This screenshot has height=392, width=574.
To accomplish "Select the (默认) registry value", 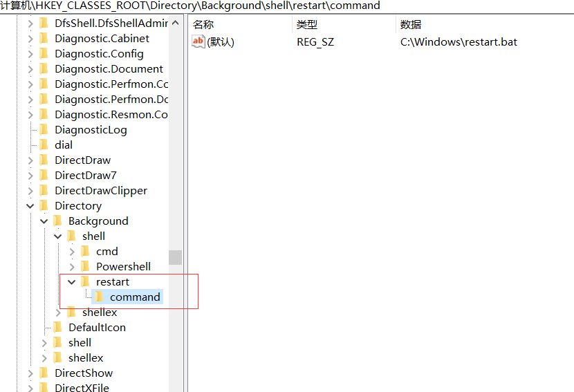I will tap(221, 41).
